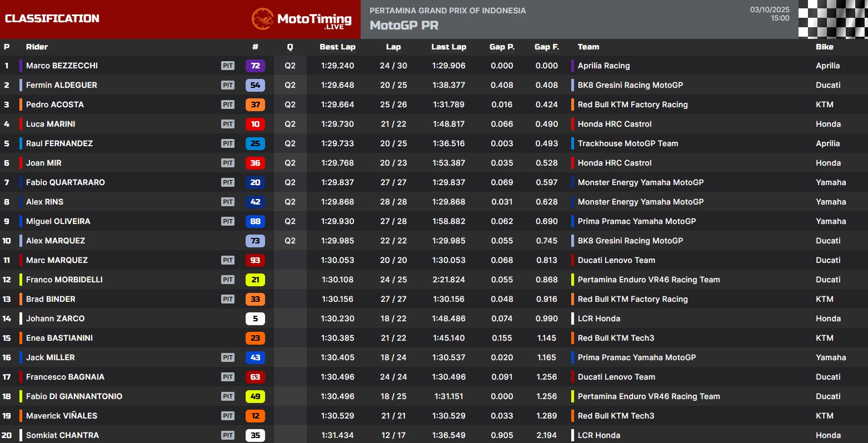Click the yellow color bar before Franco Morbidelli
This screenshot has width=868, height=443.
tap(21, 280)
